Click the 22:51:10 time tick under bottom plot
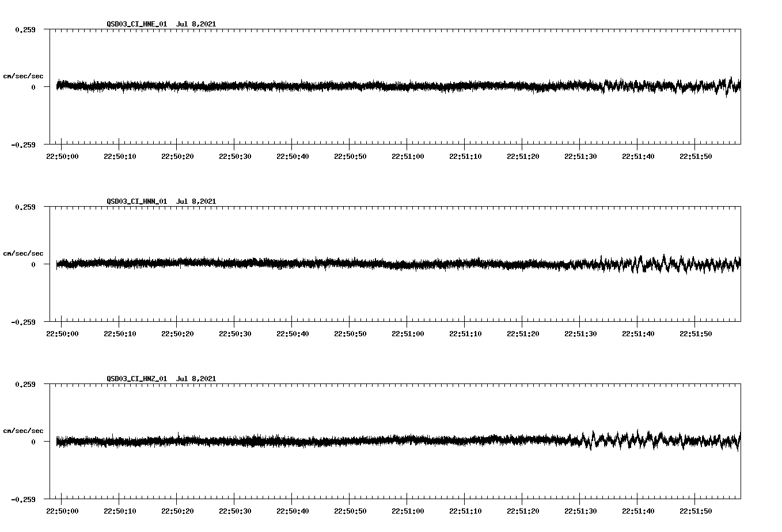The height and width of the screenshot is (532, 782). [465, 510]
